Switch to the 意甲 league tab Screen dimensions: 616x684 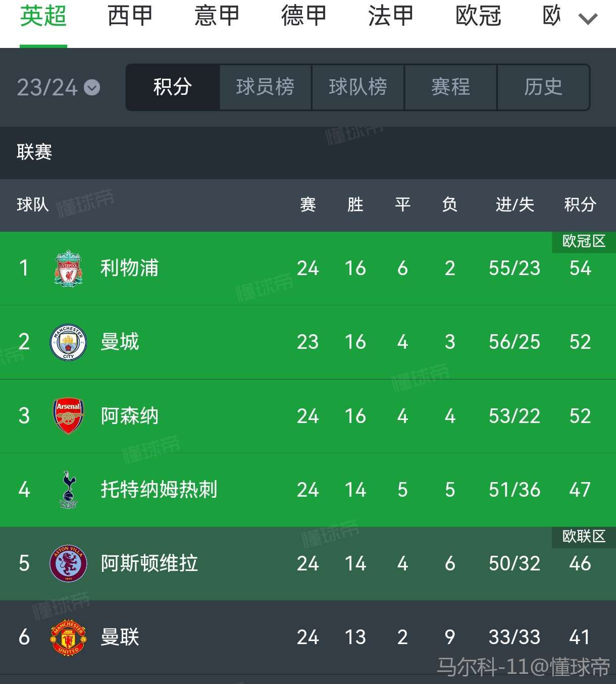(217, 16)
